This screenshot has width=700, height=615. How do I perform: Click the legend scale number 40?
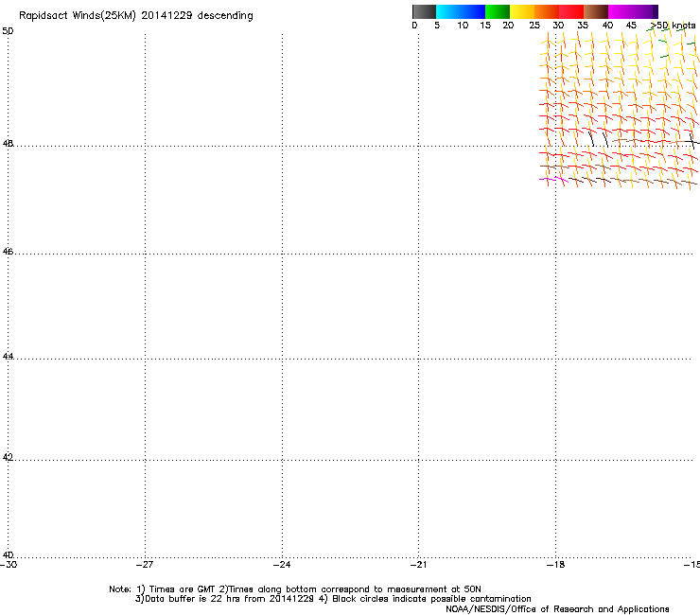(607, 26)
